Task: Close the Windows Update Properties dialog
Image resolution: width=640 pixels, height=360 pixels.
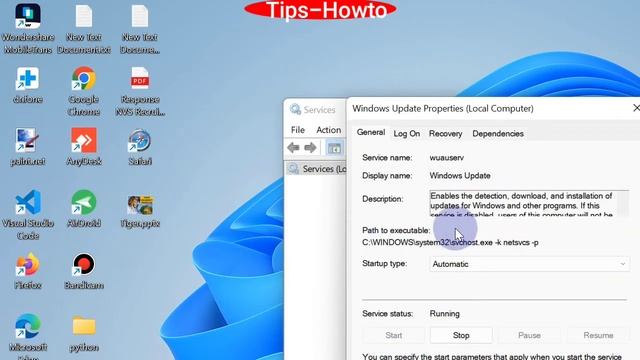Action: [635, 108]
